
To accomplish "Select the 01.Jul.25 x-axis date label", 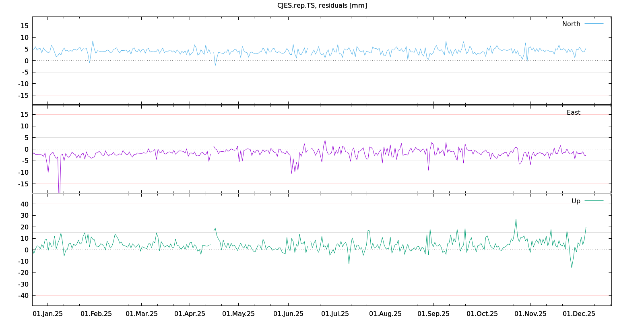I will click(335, 314).
